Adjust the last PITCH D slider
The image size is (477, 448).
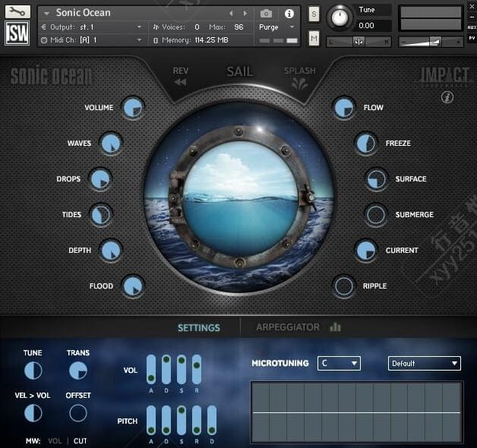[x=212, y=420]
